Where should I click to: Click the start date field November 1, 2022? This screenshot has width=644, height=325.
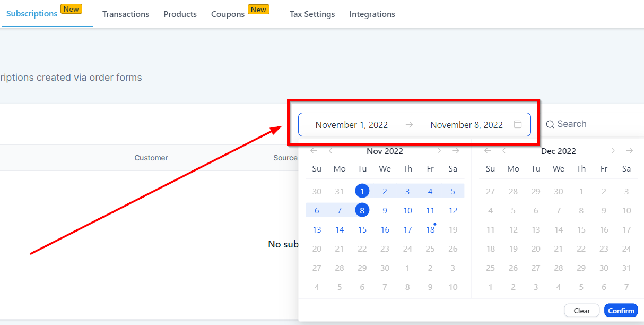[x=351, y=125]
